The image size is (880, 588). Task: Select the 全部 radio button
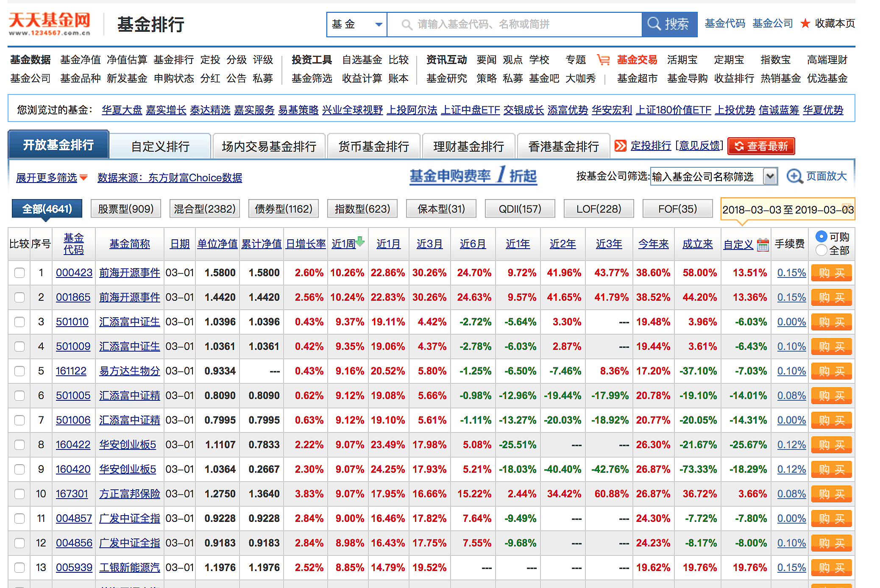click(821, 250)
